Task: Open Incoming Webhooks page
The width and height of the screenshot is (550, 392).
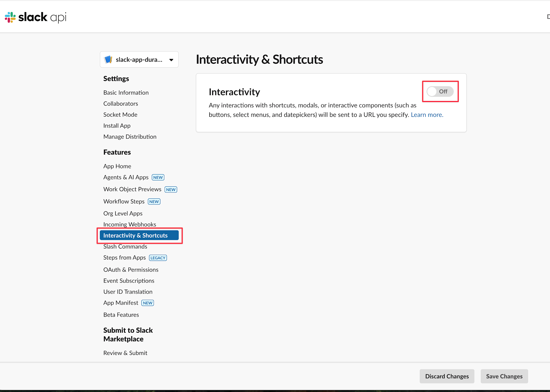Action: (130, 224)
